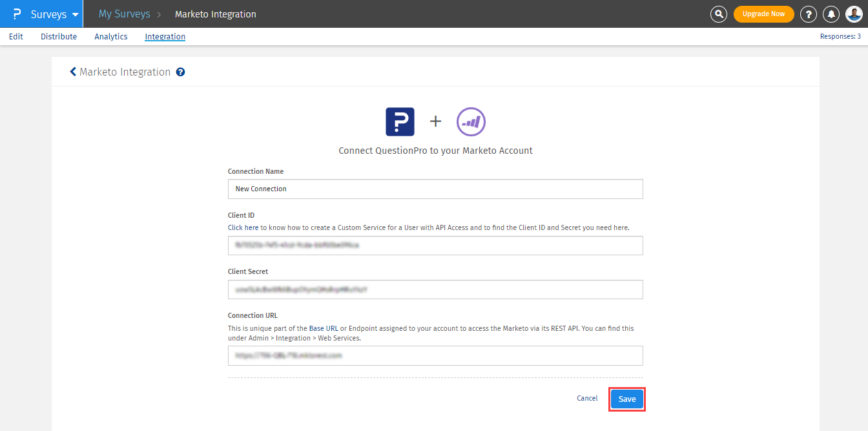Screen dimensions: 868x431
Task: Open the help icon next to Marketo Integration header
Action: tap(180, 72)
